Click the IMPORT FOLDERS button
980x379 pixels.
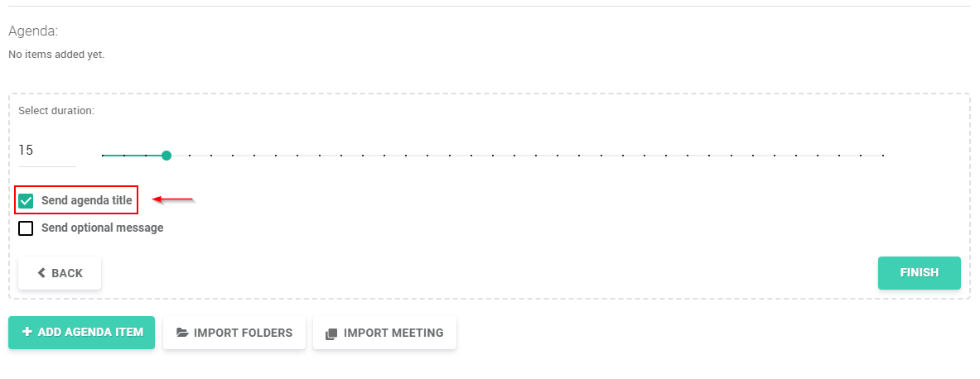coord(234,333)
